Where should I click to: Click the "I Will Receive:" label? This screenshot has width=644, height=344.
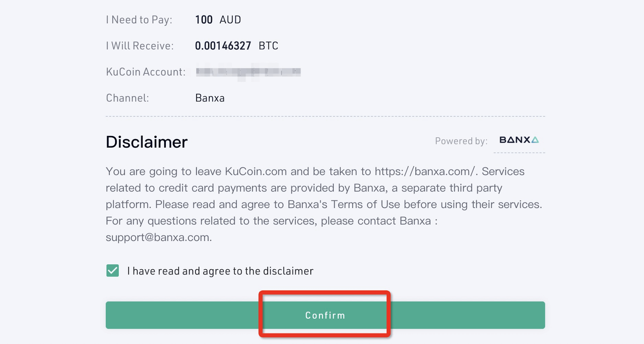tap(140, 46)
